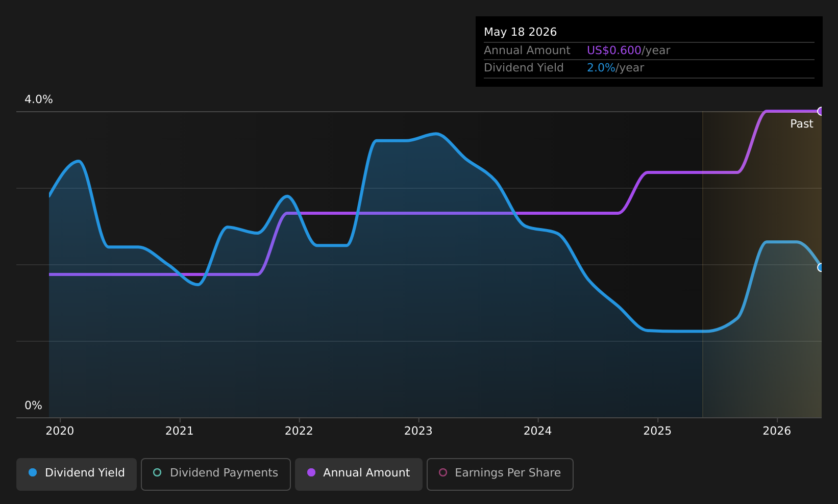Click the 2026 x-axis label
The width and height of the screenshot is (838, 504).
click(777, 431)
